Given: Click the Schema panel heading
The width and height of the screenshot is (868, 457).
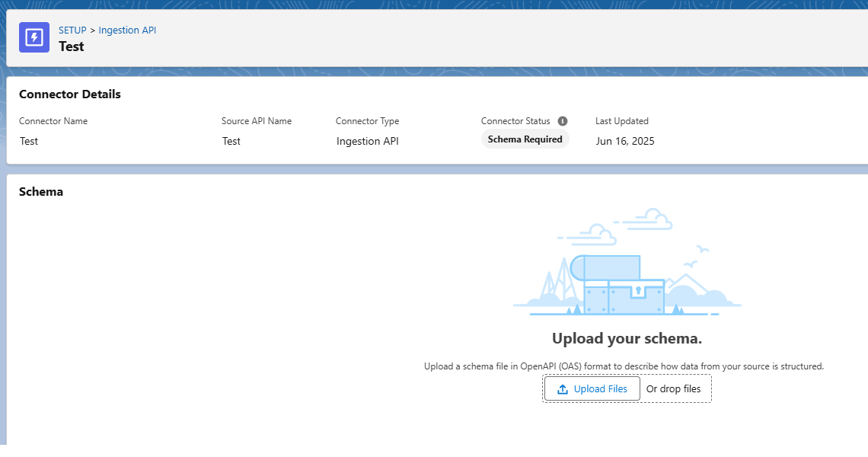Looking at the screenshot, I should coord(40,191).
